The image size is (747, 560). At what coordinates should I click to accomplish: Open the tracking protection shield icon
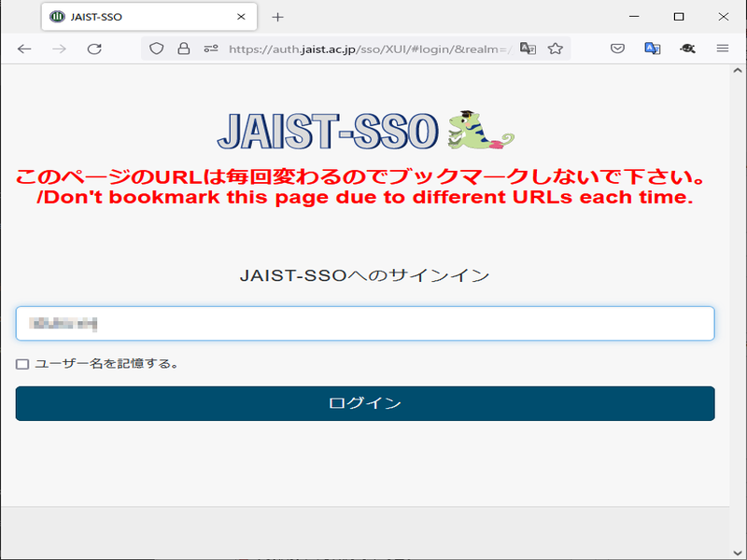tap(156, 49)
